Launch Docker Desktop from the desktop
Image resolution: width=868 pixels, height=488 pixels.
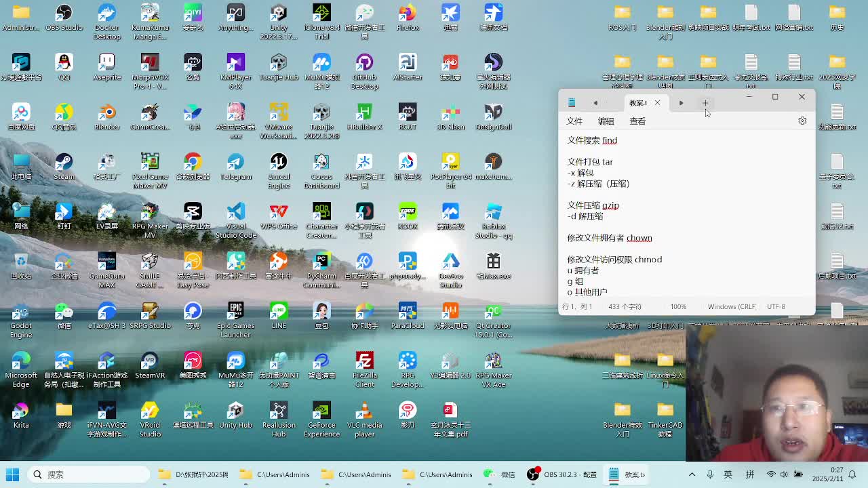106,22
